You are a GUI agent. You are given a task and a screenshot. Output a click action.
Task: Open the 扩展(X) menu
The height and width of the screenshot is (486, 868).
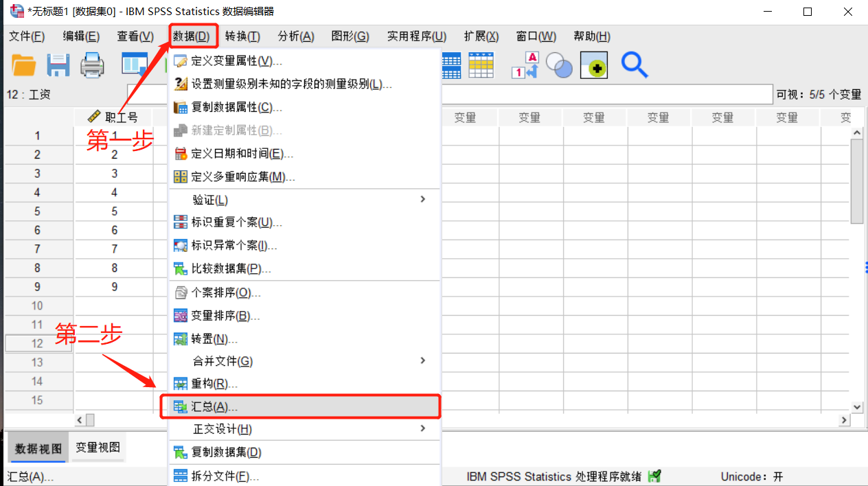pos(481,36)
